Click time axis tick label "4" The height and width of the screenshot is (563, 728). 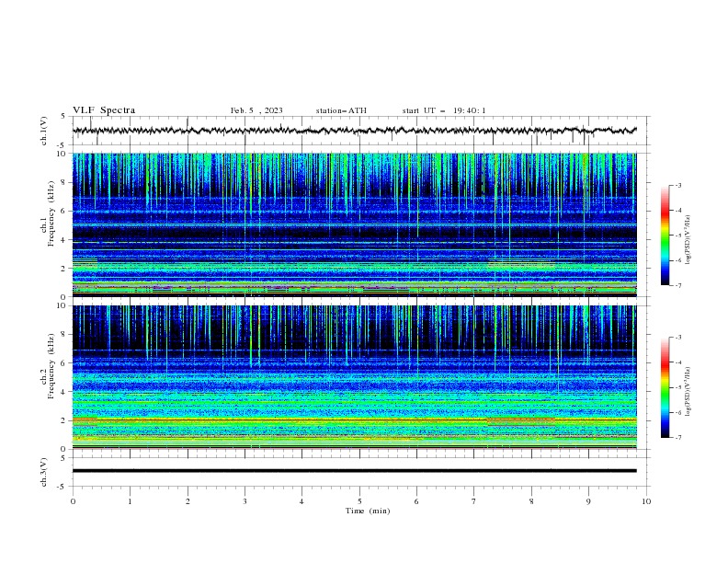point(301,501)
